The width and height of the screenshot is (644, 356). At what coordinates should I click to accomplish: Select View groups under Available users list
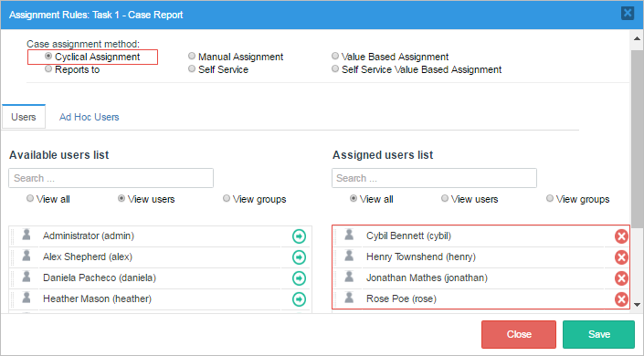click(x=227, y=198)
